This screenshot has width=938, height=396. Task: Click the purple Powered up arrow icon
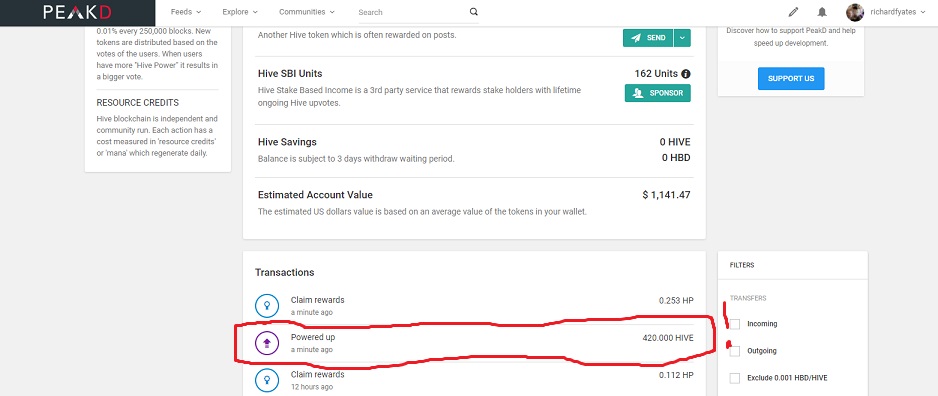click(x=267, y=343)
